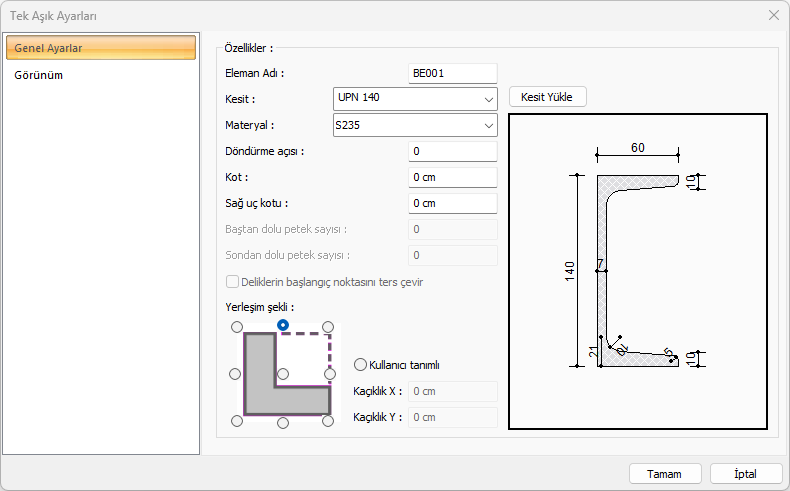Select the middle-left placement radio button
790x491 pixels.
pyautogui.click(x=236, y=374)
